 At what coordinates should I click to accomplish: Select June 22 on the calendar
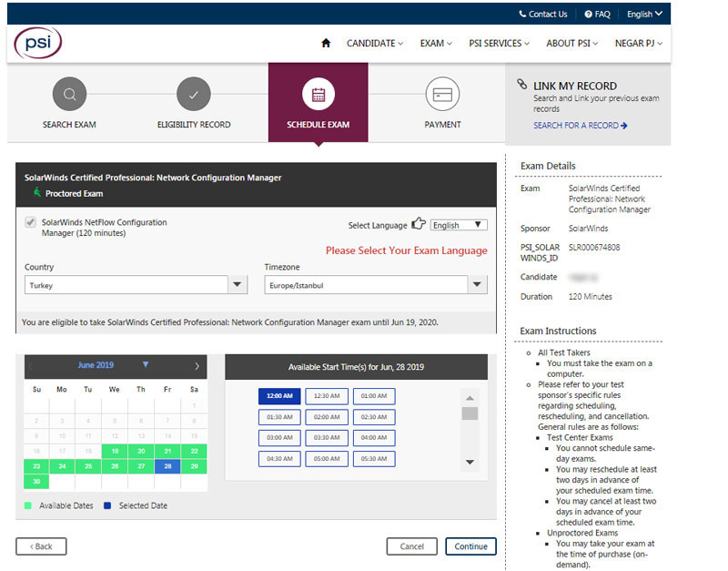click(194, 451)
